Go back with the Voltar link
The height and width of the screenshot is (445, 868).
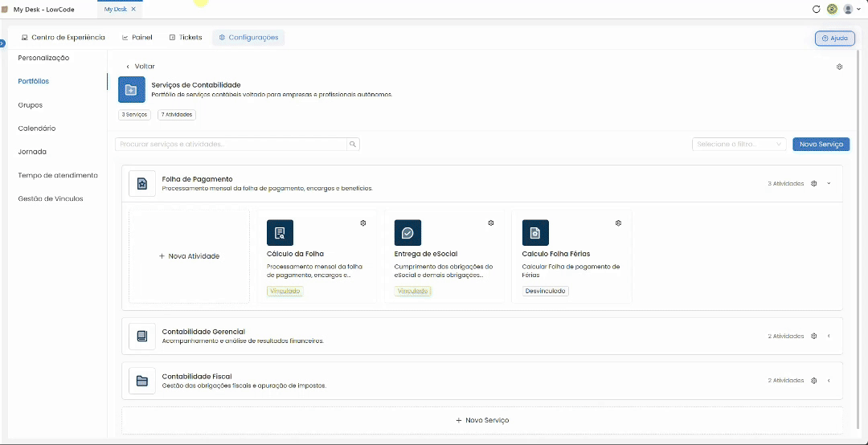click(x=141, y=67)
